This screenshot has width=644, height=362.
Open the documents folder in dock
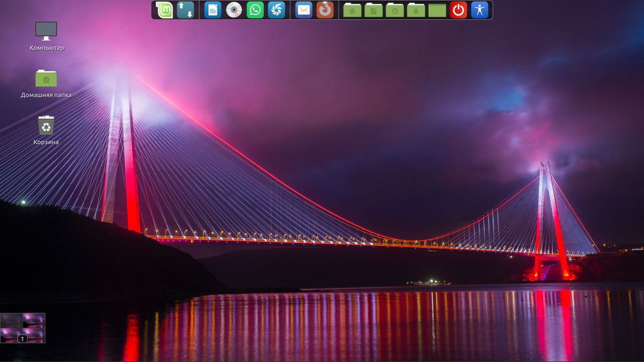pyautogui.click(x=374, y=10)
